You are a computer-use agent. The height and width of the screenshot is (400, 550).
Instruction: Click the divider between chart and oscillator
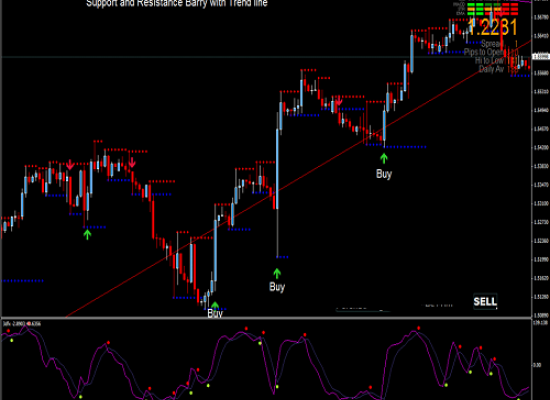tap(267, 318)
